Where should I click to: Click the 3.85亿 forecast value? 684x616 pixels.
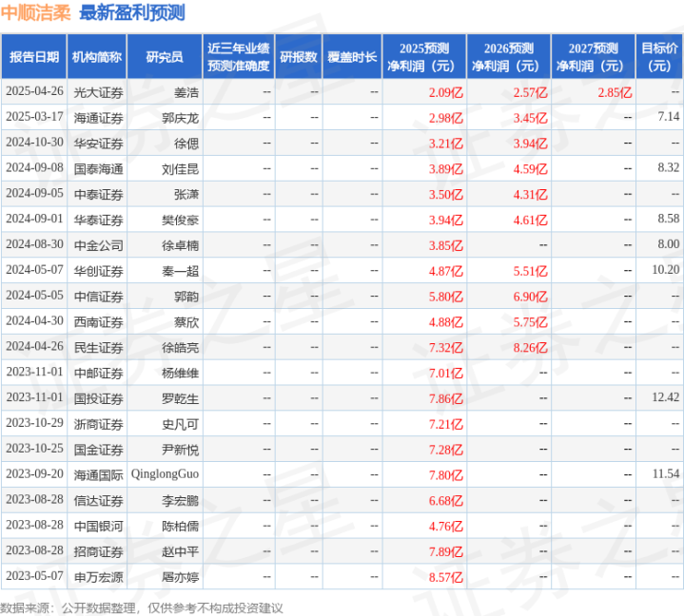point(446,245)
